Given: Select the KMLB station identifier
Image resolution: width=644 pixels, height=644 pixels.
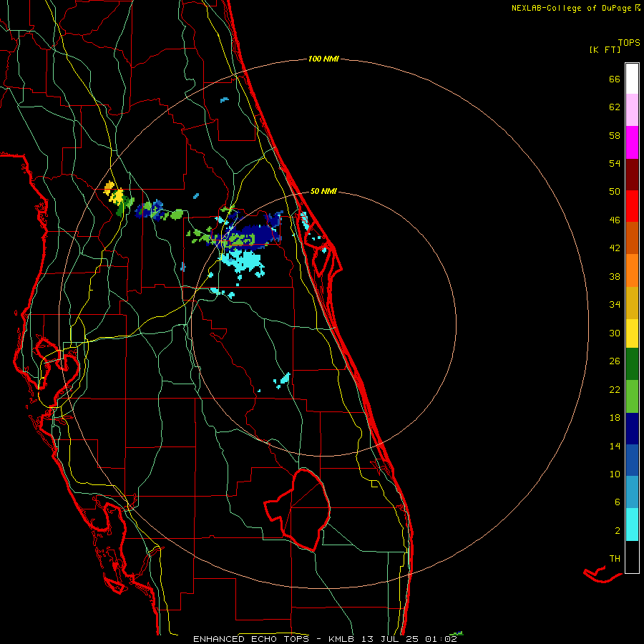Looking at the screenshot, I should (343, 639).
